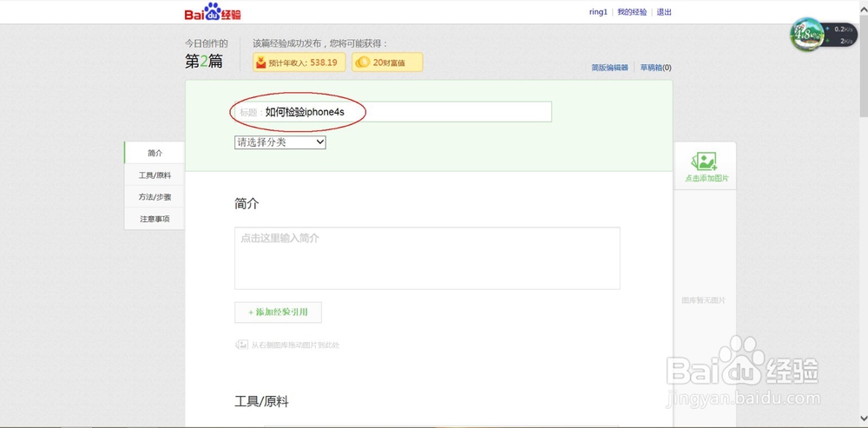Click the 图库暂无图片 gallery text
This screenshot has height=428, width=868.
point(703,300)
